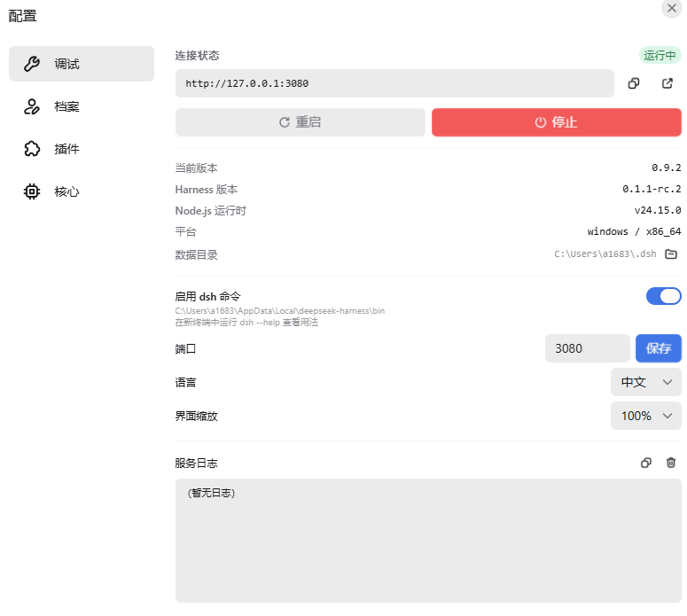Click the 重启 restart button
Viewport: 687px width, 616px height.
301,122
